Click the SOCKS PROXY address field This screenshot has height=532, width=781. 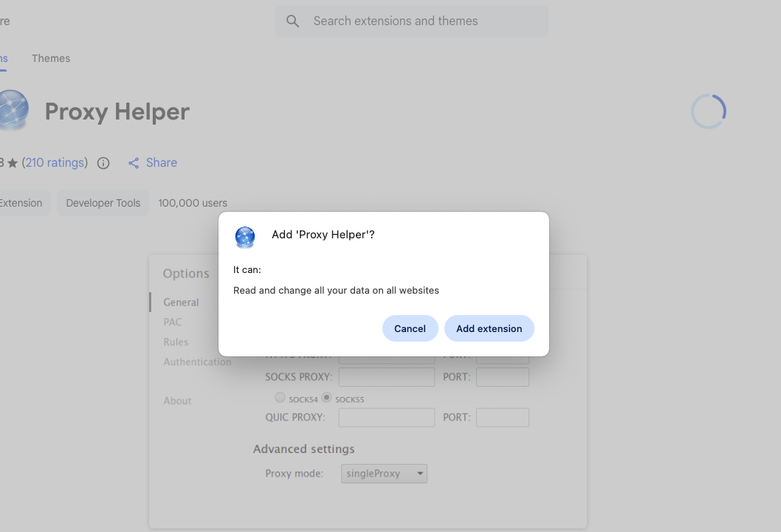386,377
